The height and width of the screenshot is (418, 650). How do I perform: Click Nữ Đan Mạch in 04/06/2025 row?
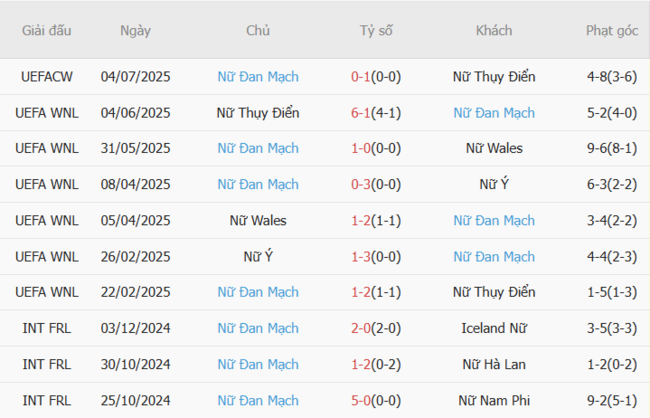493,112
